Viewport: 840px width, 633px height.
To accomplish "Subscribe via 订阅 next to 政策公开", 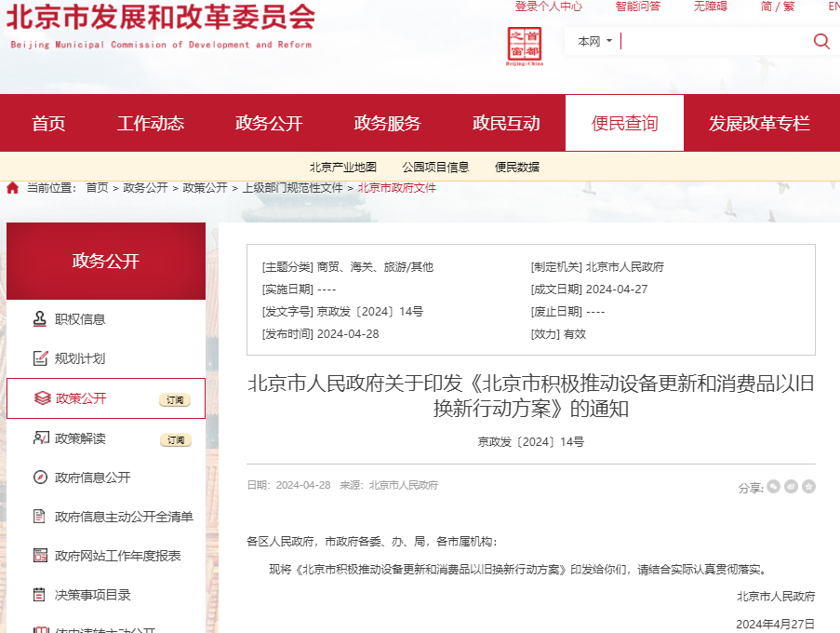I will coord(177,398).
